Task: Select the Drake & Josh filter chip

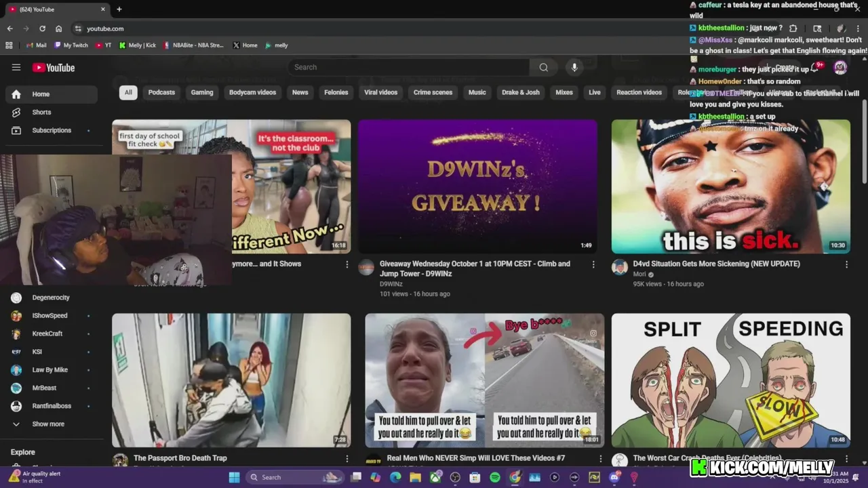Action: (x=521, y=92)
